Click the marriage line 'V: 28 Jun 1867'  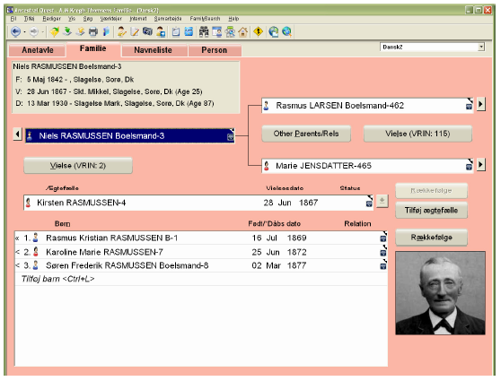coord(109,91)
